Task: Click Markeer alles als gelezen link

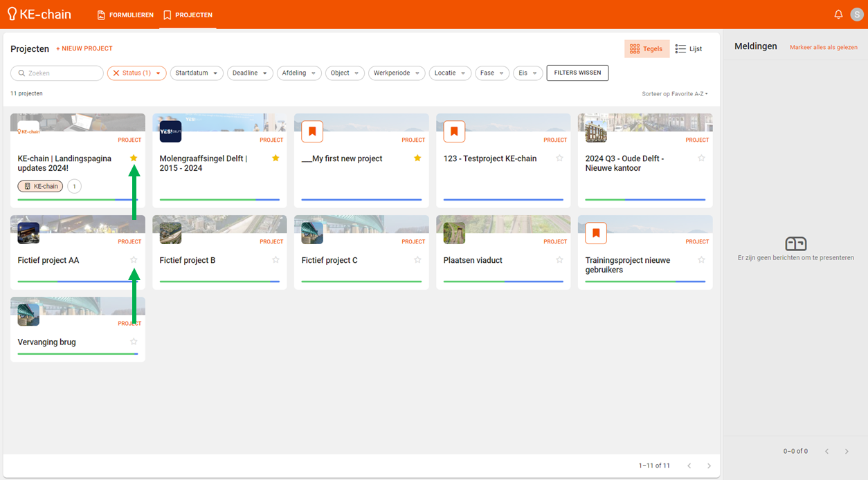Action: (x=823, y=48)
